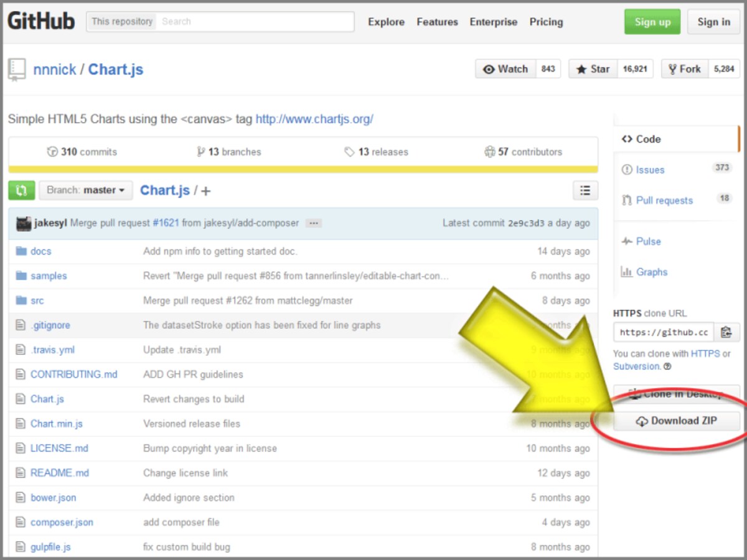Open the docs folder icon
This screenshot has width=747, height=560.
pyautogui.click(x=21, y=251)
